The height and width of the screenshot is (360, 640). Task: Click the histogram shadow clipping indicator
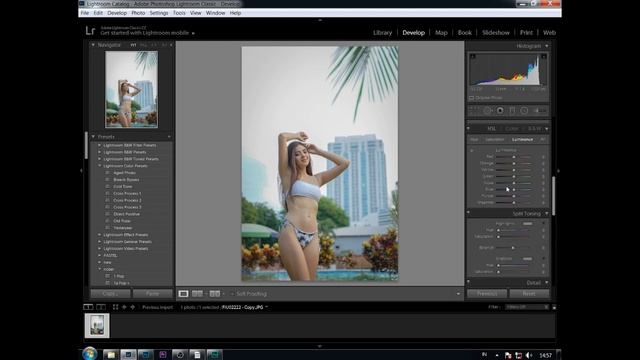[473, 57]
